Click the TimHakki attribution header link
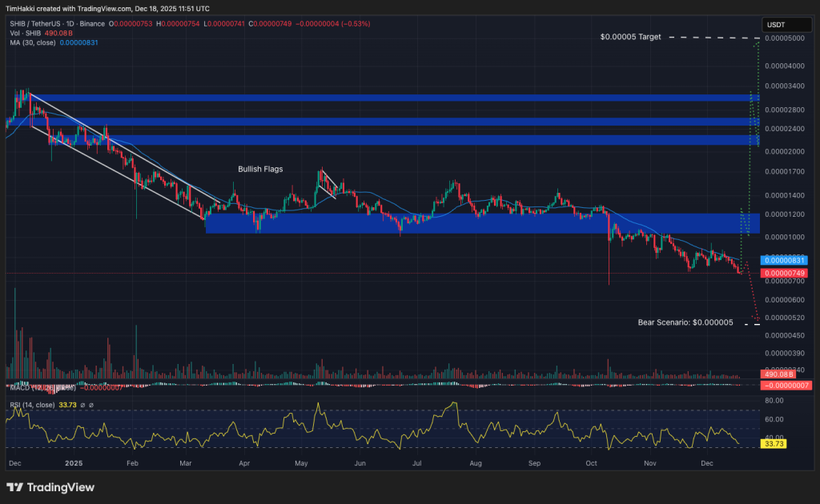Image resolution: width=820 pixels, height=504 pixels. point(104,8)
